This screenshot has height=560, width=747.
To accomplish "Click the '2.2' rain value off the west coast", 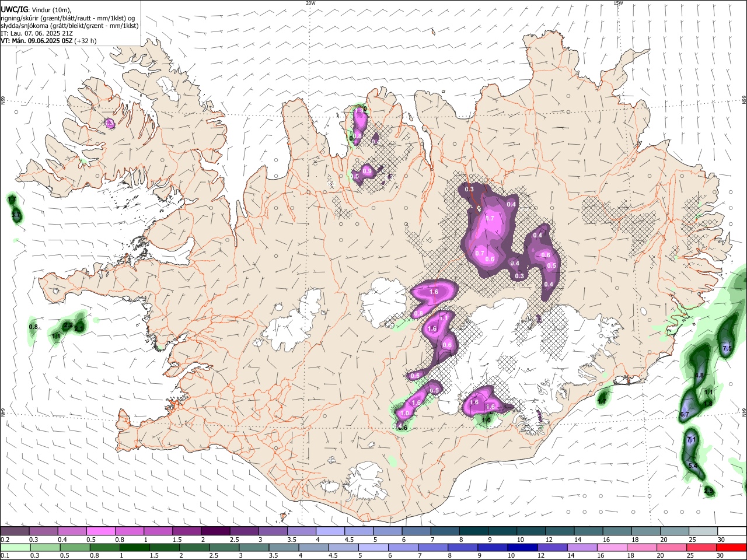I will 68,325.
